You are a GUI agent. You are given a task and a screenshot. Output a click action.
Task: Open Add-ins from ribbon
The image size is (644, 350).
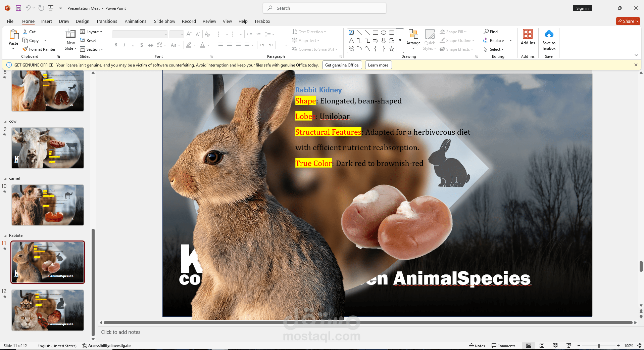click(528, 37)
